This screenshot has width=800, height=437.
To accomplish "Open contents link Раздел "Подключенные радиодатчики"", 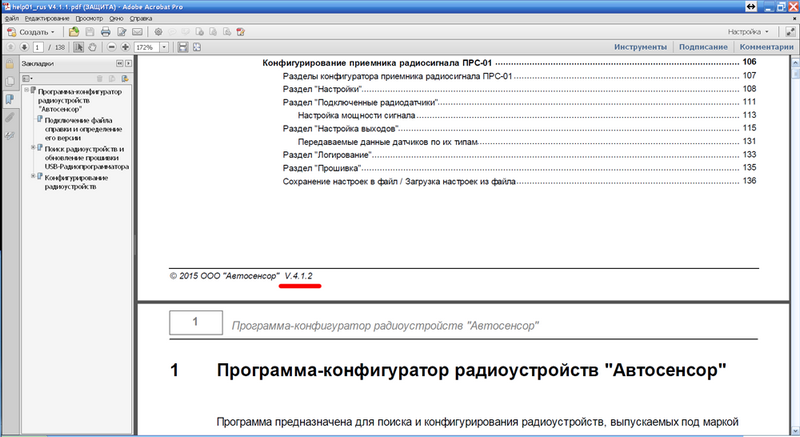I will [360, 102].
